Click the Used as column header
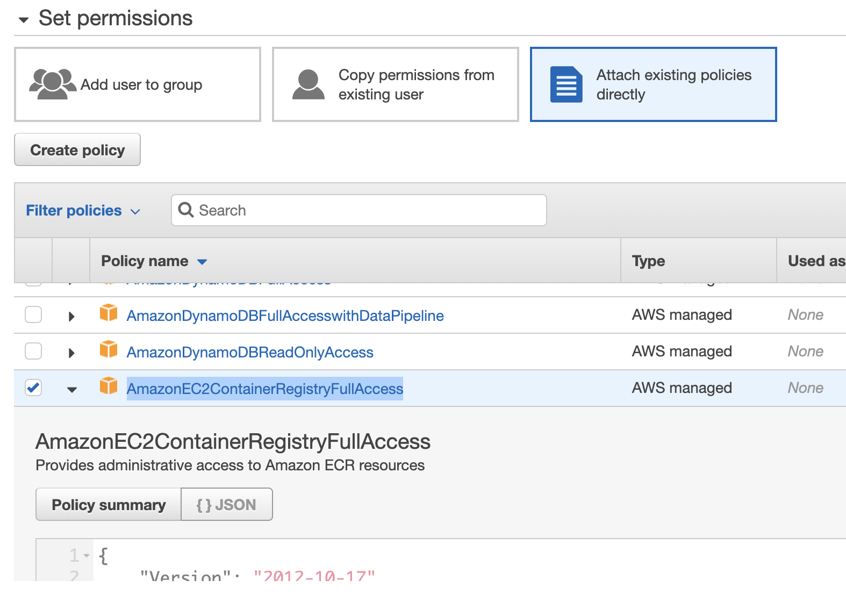 [x=816, y=261]
